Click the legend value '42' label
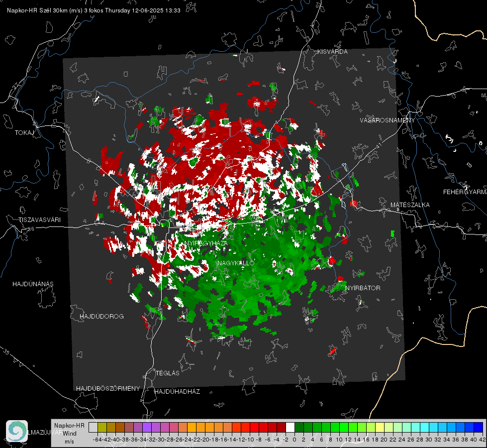Image resolution: width=487 pixels, height=448 pixels. 482,440
